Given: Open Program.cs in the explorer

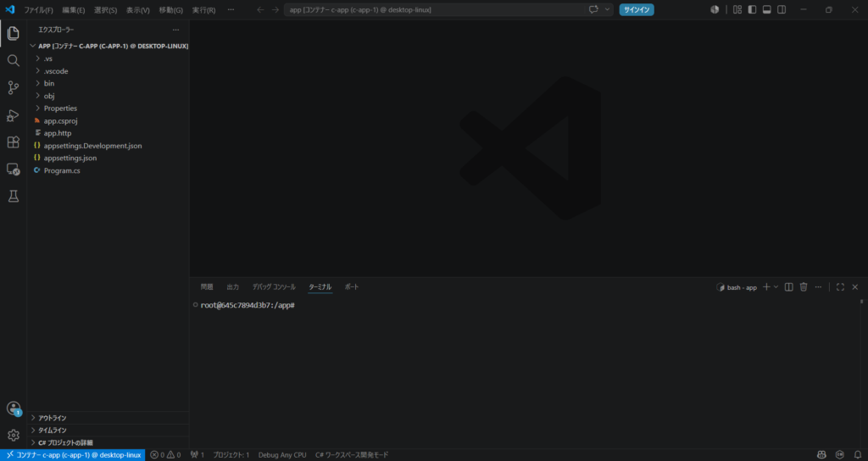Looking at the screenshot, I should 108,170.
